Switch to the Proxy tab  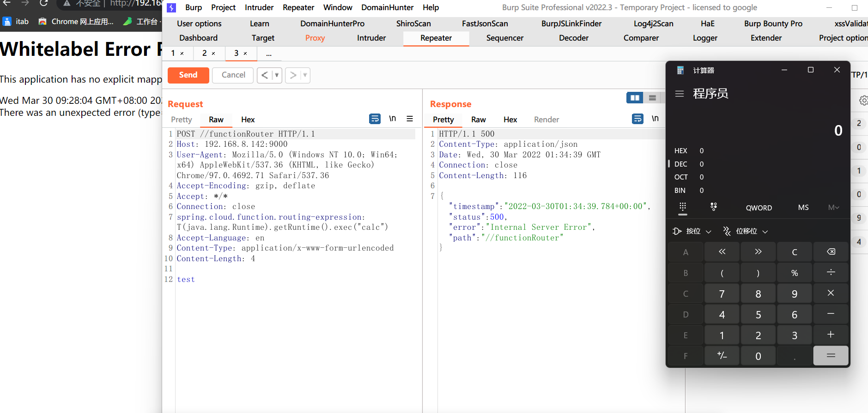click(315, 38)
